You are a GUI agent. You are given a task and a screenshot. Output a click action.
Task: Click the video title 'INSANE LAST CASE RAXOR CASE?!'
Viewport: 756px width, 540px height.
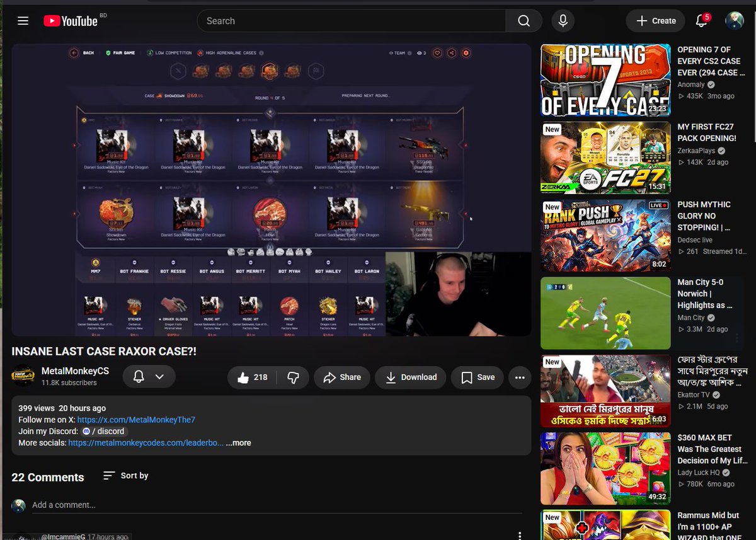pyautogui.click(x=104, y=351)
